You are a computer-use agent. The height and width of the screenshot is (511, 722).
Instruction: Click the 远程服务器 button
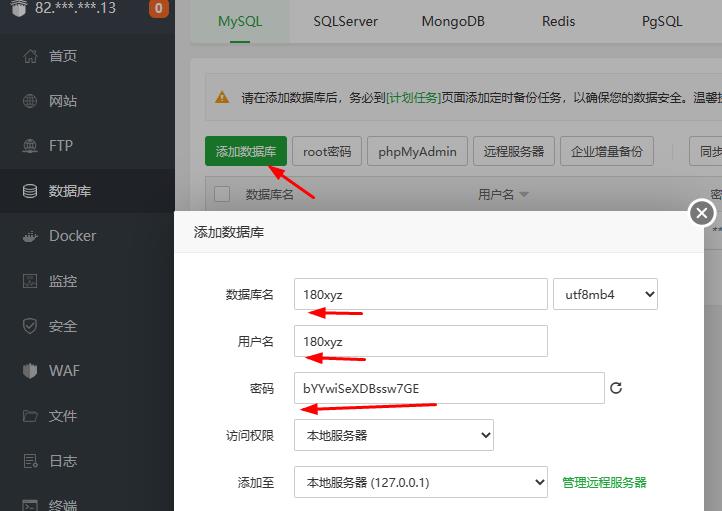point(514,151)
